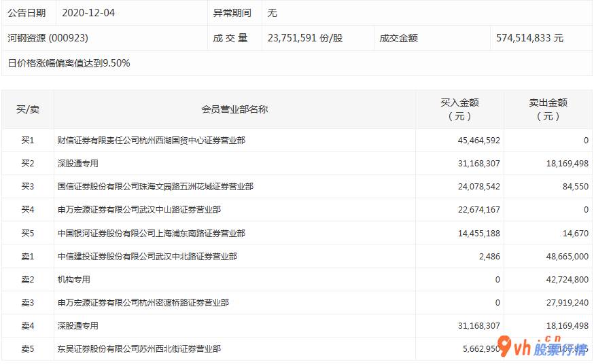Select the 买2 row label
Screen dimensions: 594x364
tap(28, 164)
